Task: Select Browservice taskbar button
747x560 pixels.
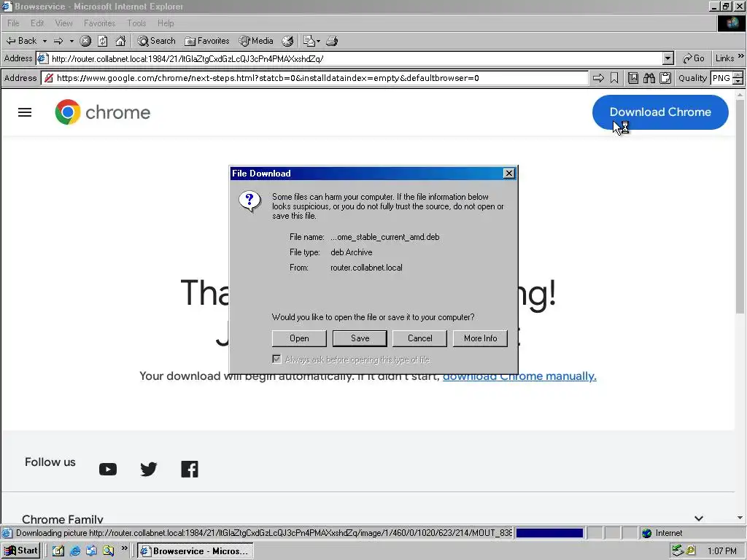Action: coord(196,551)
